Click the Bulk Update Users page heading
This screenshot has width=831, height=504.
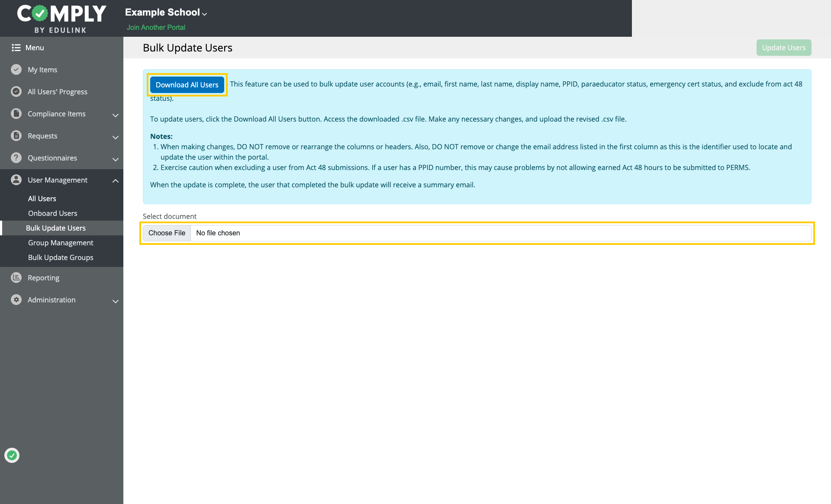pos(187,48)
